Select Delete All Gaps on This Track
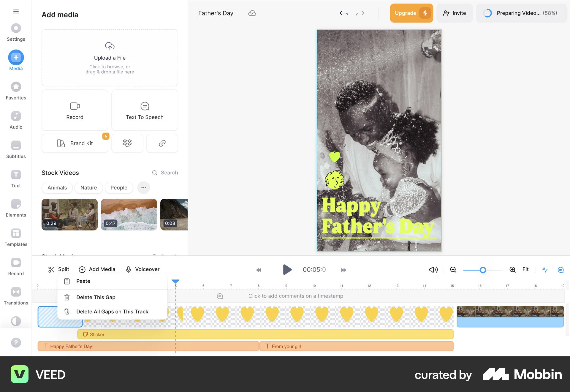 112,312
